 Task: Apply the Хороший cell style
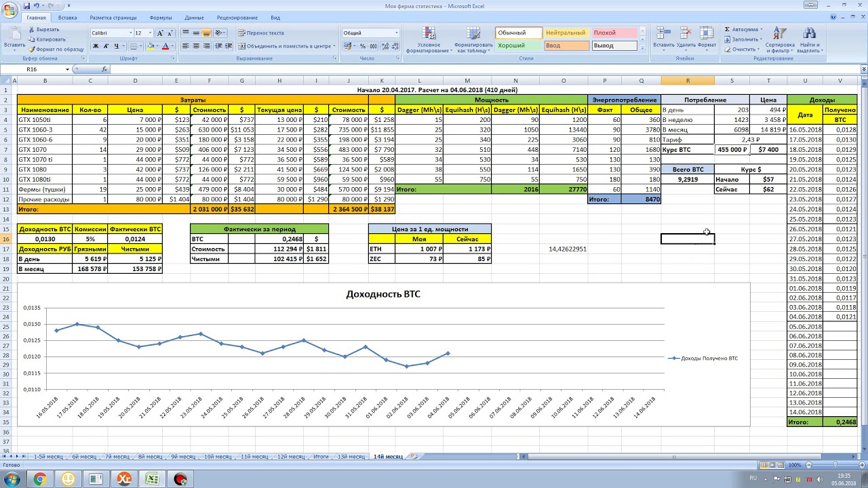point(519,45)
